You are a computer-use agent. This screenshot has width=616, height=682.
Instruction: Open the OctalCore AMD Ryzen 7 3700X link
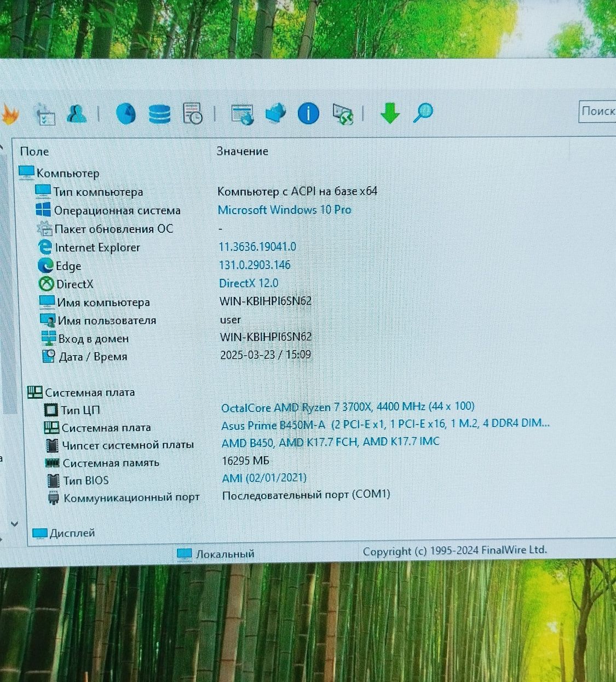click(x=348, y=407)
